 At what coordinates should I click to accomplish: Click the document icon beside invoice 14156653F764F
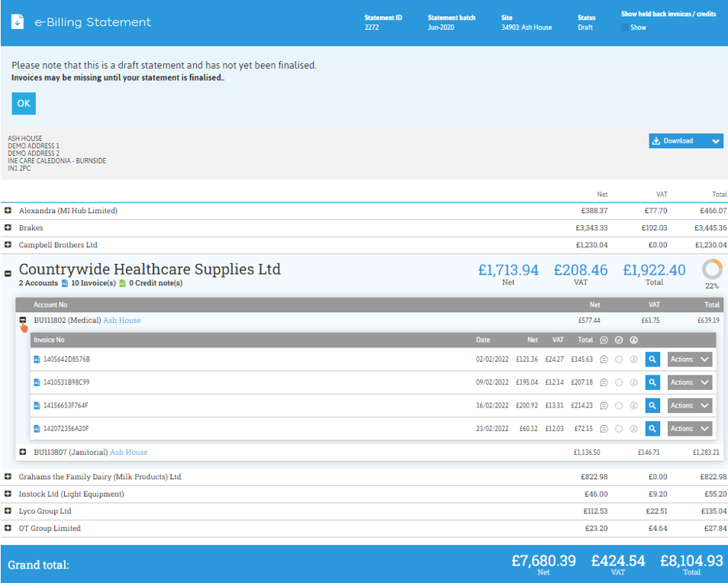click(37, 406)
